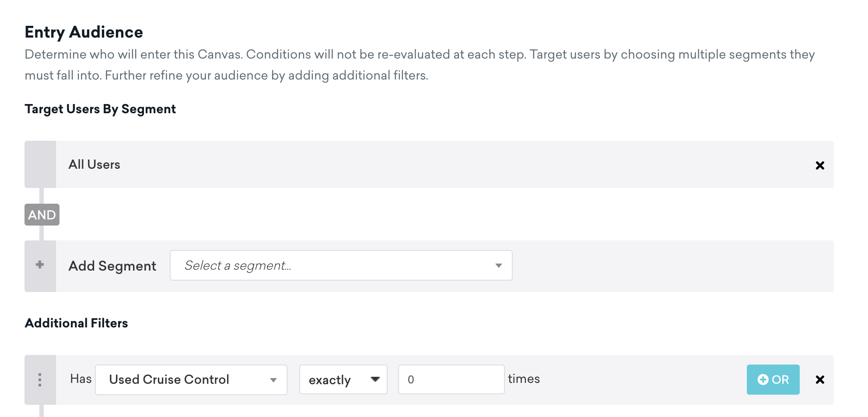Click the AND operator badge
This screenshot has height=417, width=868.
tap(42, 215)
